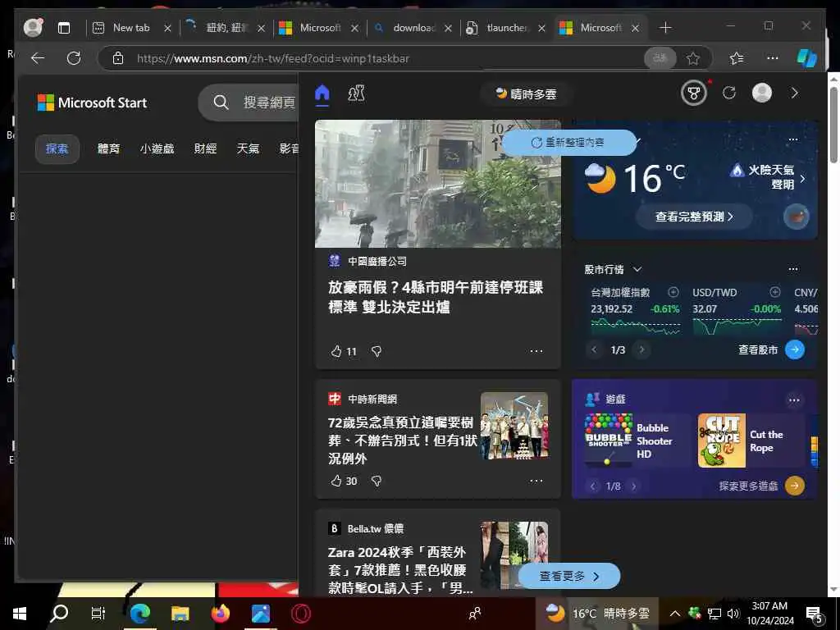View site information lock icon

(118, 58)
